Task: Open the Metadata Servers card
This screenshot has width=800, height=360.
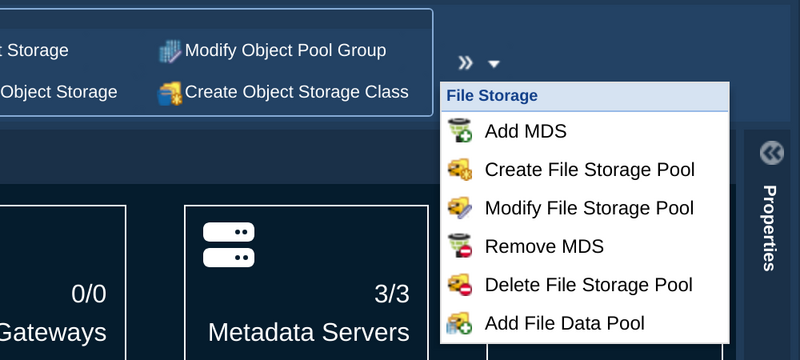Action: (306, 283)
